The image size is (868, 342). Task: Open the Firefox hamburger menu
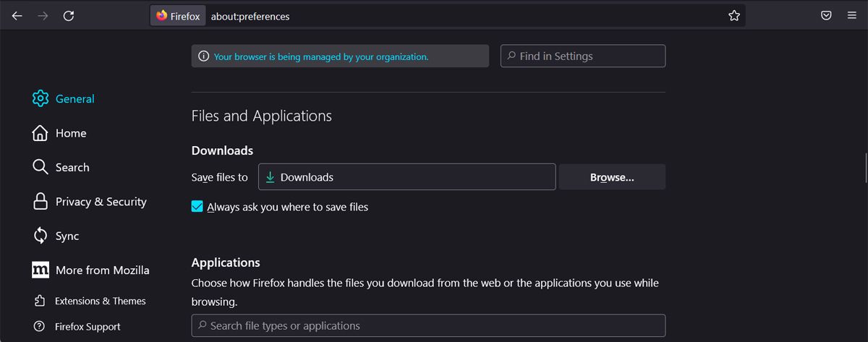(852, 15)
